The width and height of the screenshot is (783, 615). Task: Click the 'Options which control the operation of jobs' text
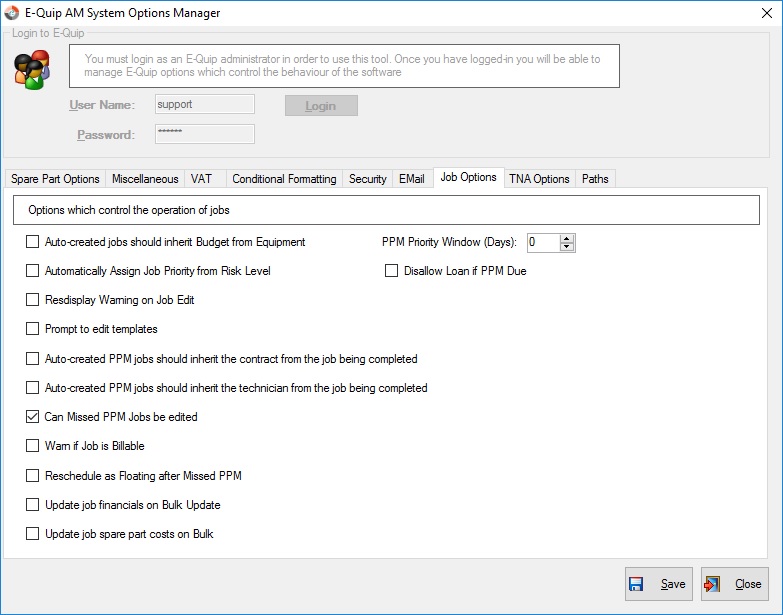tap(129, 210)
